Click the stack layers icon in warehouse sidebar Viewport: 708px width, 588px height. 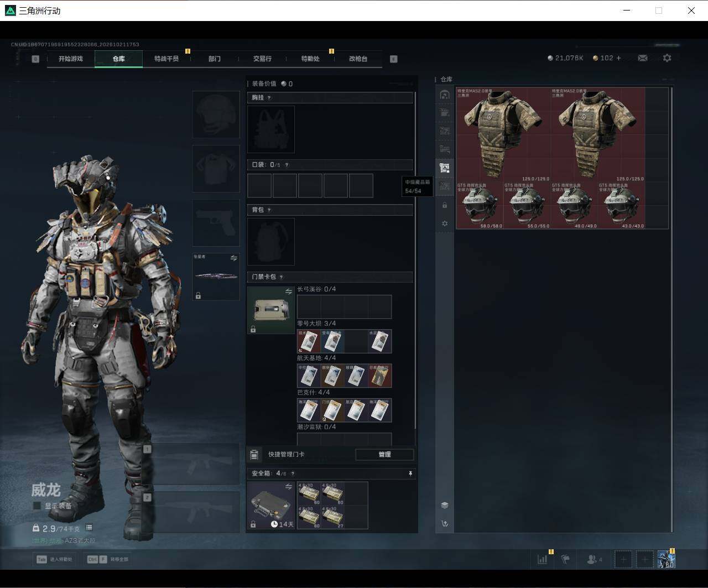pos(445,505)
